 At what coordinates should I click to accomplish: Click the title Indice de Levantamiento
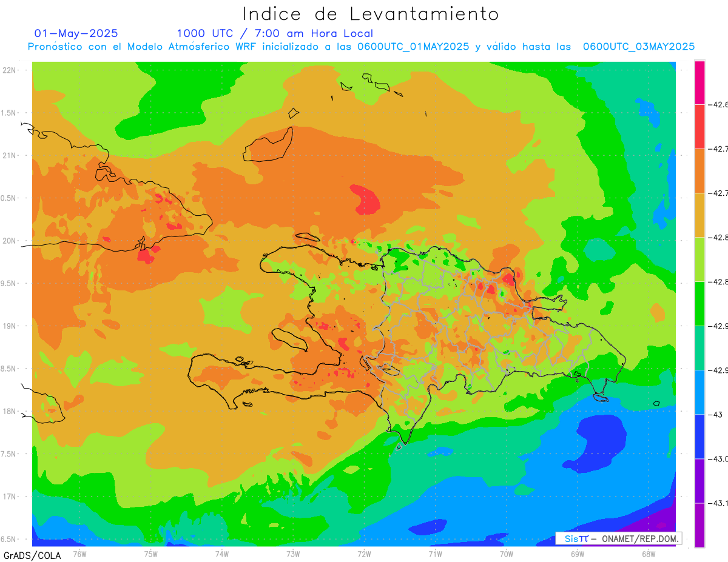[x=371, y=14]
